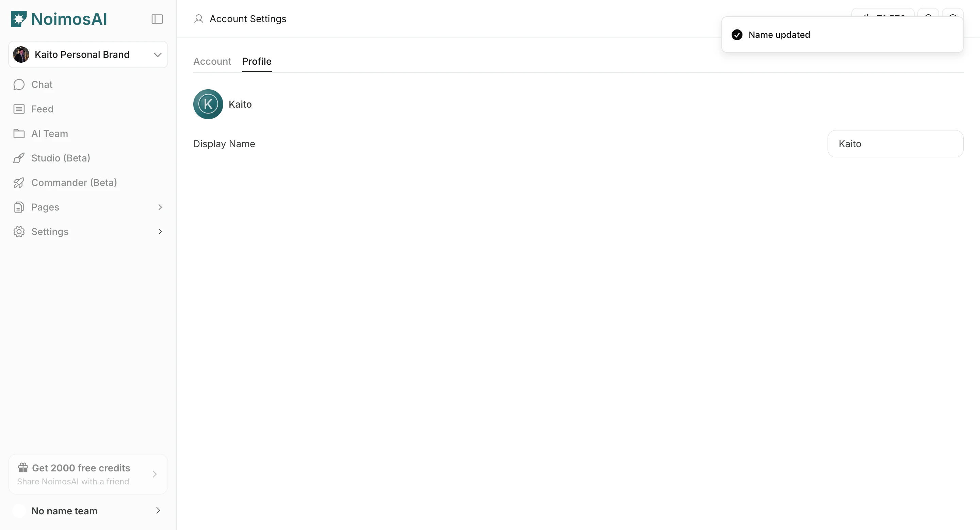Click the Settings gear icon
The height and width of the screenshot is (530, 980).
(x=19, y=232)
